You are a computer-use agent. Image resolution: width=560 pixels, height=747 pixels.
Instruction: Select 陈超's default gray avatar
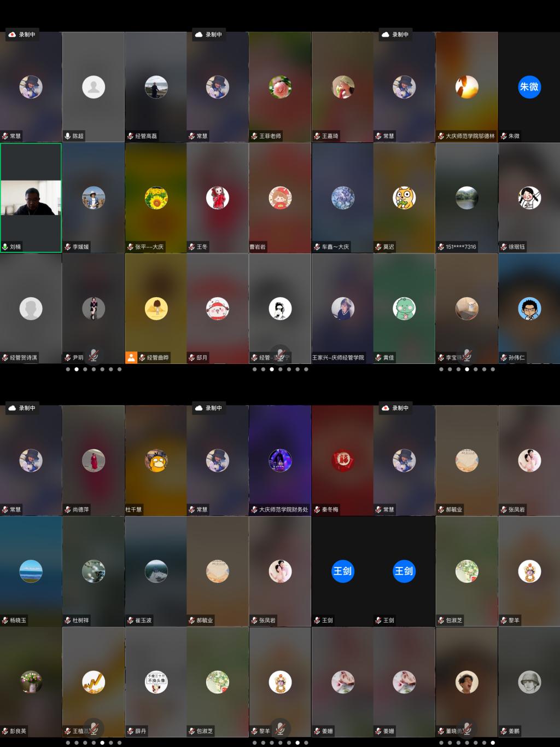(x=94, y=86)
